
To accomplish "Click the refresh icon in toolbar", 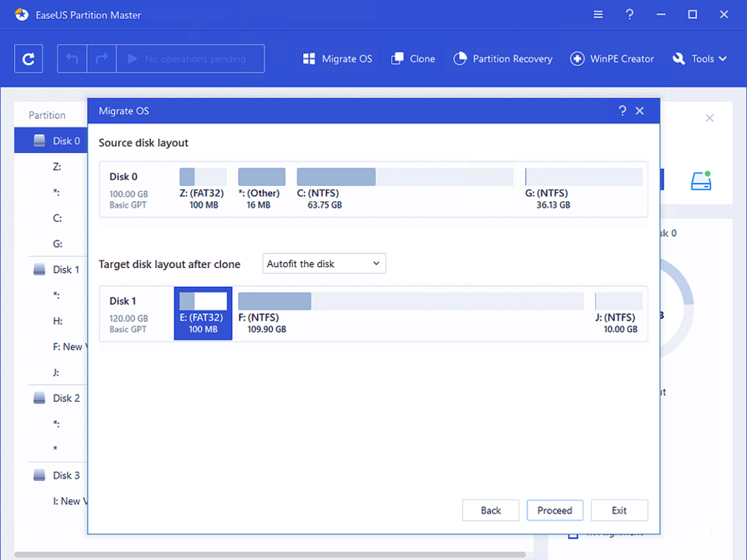I will click(x=29, y=59).
